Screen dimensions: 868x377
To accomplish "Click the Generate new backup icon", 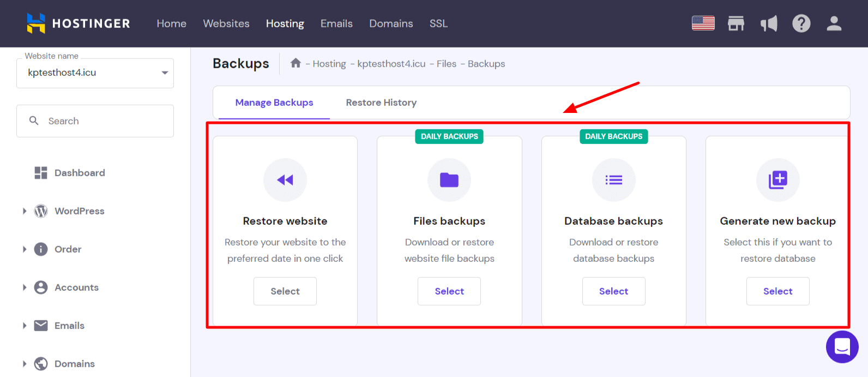I will coord(777,180).
